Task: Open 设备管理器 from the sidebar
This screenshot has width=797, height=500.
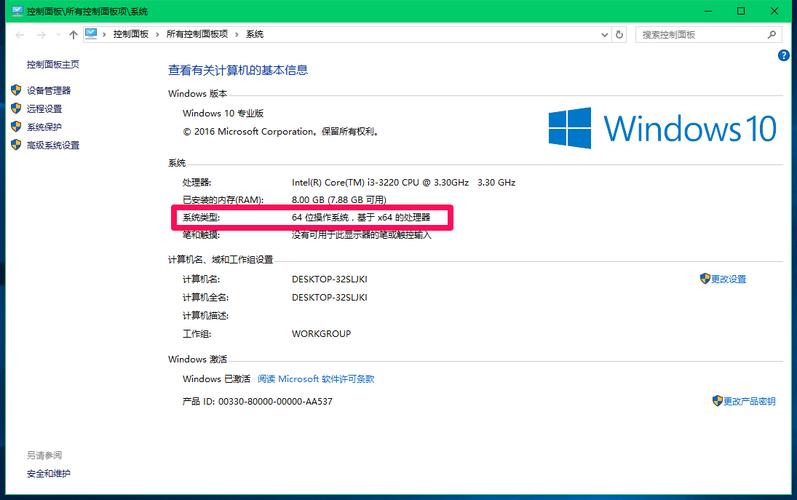Action: tap(49, 90)
